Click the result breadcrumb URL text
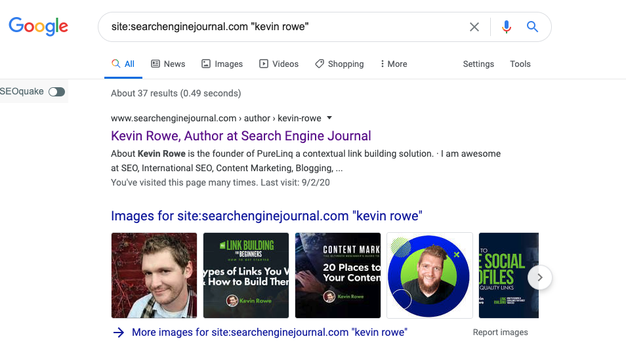 click(216, 118)
